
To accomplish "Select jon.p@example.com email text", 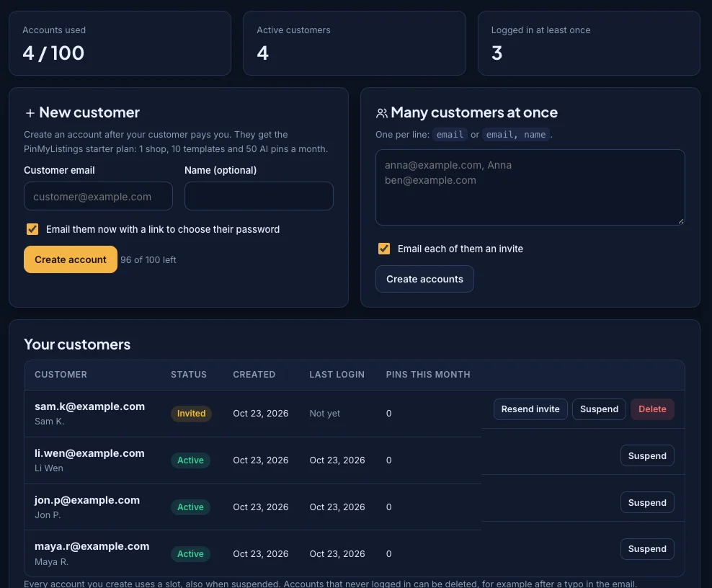I will [87, 500].
